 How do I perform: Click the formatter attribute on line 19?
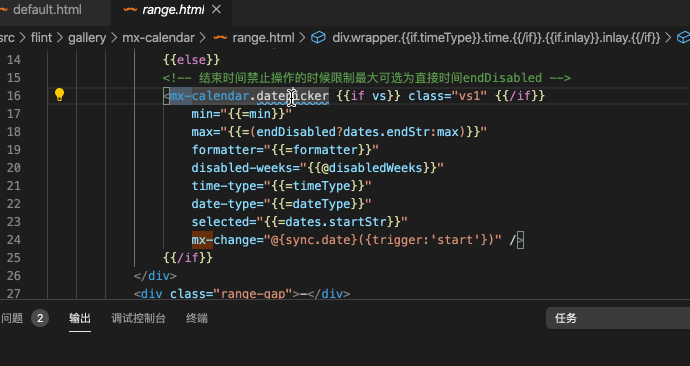[x=285, y=150]
